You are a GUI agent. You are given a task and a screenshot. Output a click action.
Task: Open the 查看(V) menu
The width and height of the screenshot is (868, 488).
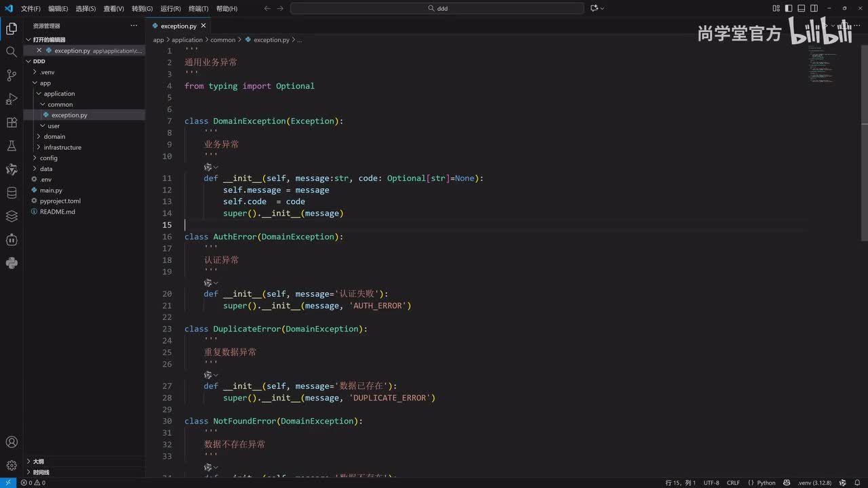coord(114,8)
